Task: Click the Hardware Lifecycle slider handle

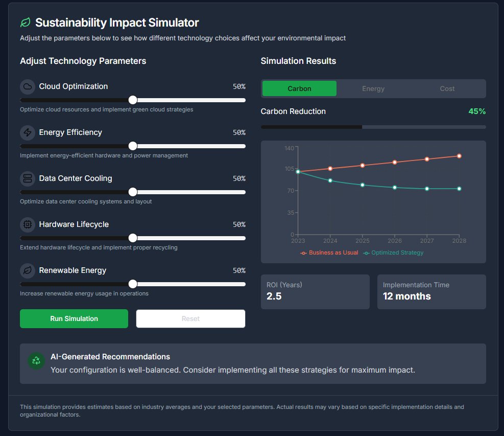Action: 133,238
